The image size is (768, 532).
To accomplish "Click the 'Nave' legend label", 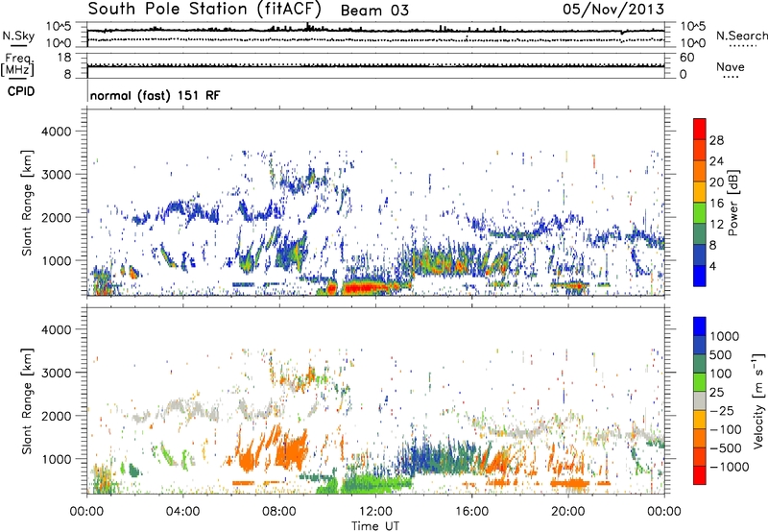I will tap(731, 66).
